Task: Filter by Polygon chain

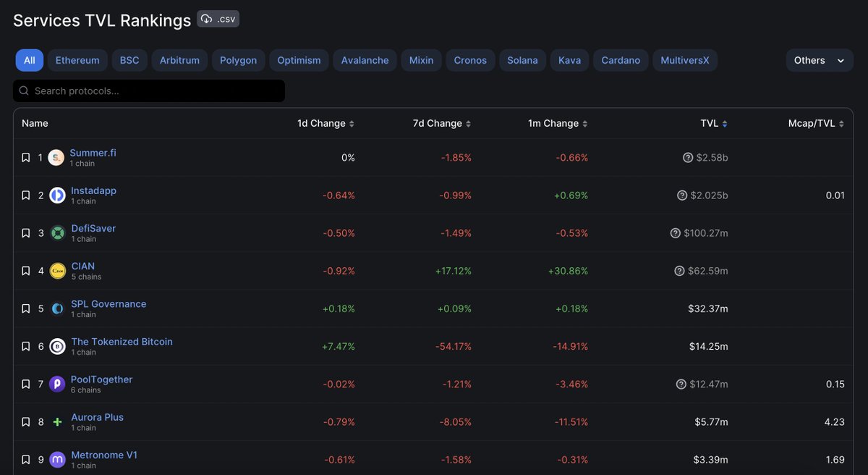Action: pyautogui.click(x=239, y=60)
